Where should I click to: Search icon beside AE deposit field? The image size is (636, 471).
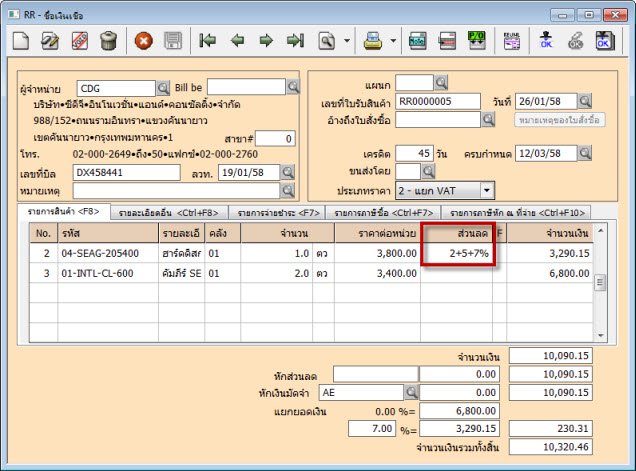click(411, 392)
